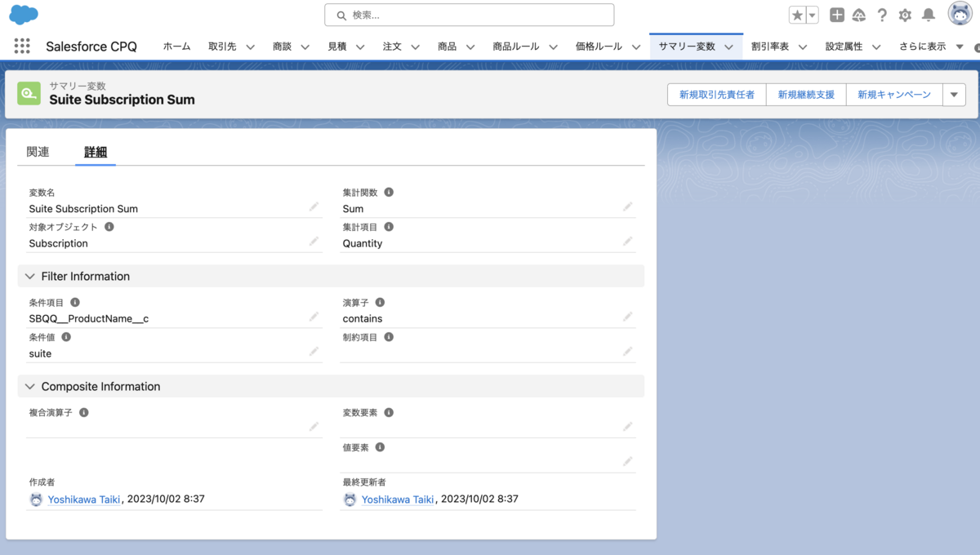Click inside the 検索 search field

coord(470,15)
